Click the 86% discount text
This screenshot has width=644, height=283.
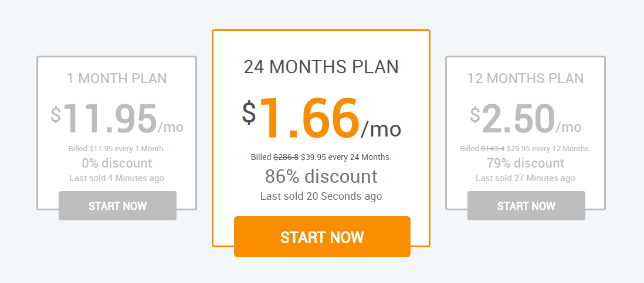pos(321,176)
